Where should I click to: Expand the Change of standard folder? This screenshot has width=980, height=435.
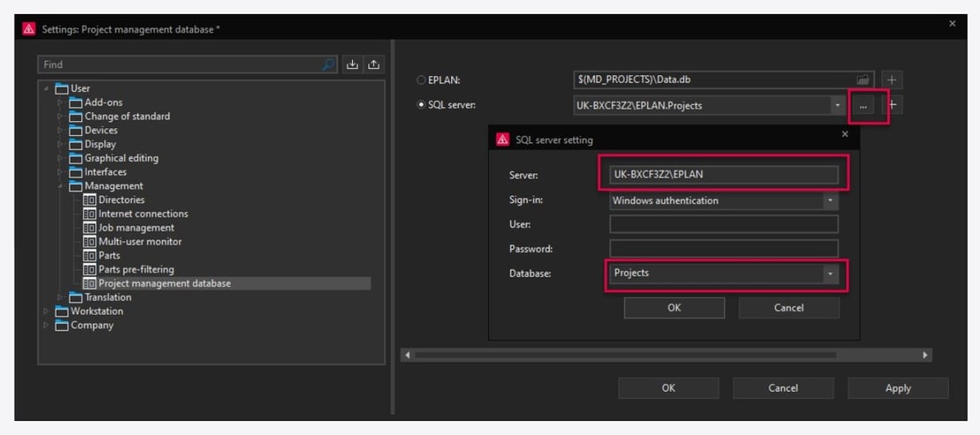coord(61,116)
